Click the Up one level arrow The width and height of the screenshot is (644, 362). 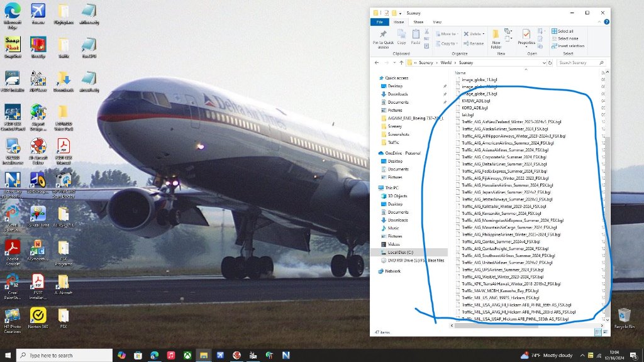401,63
